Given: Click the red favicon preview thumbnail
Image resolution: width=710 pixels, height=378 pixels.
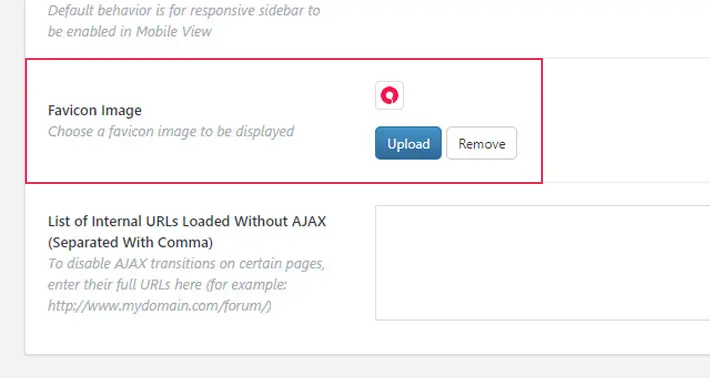Looking at the screenshot, I should tap(389, 96).
